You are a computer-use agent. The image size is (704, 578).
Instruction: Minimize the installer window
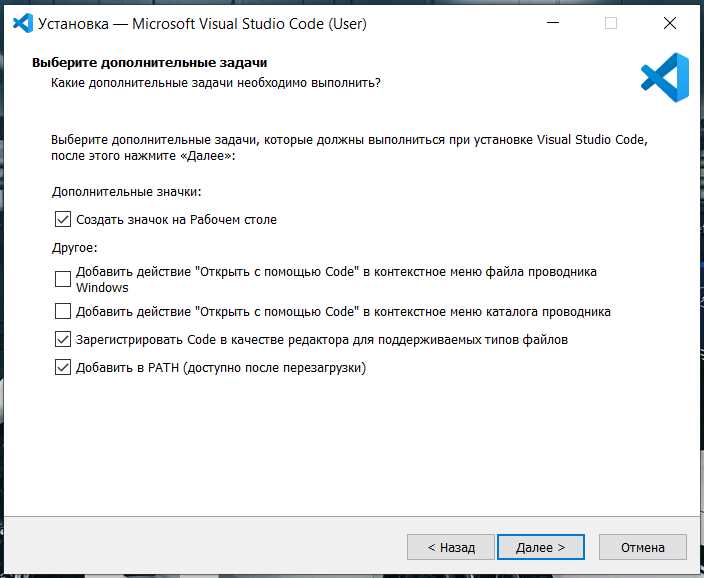click(553, 23)
